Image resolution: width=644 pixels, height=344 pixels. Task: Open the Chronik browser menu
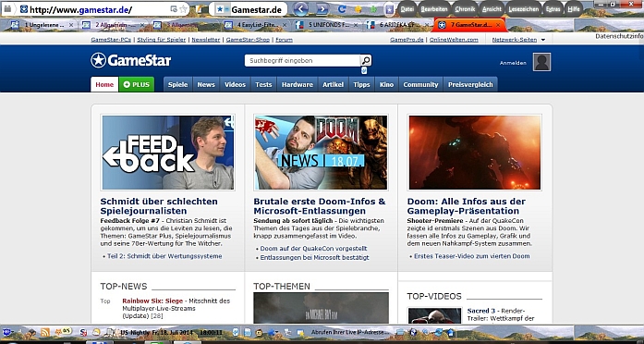[465, 8]
